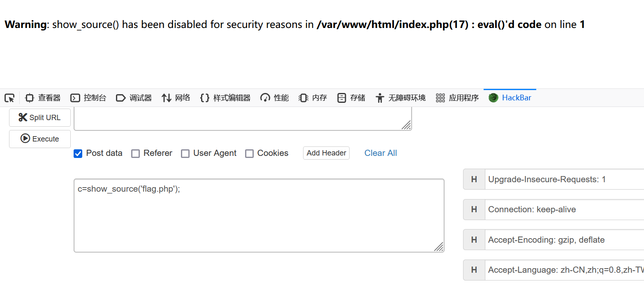Open the 调试器 debugger panel

134,98
